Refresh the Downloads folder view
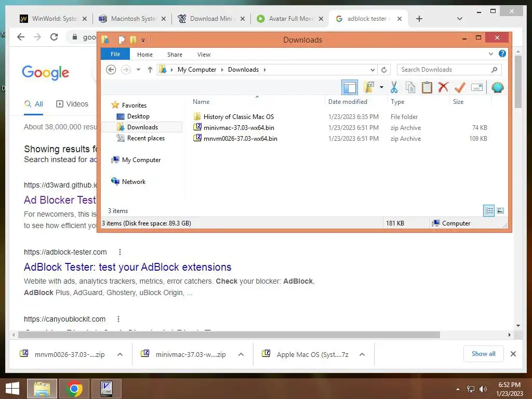Screen dimensions: 532x399 coord(384,70)
